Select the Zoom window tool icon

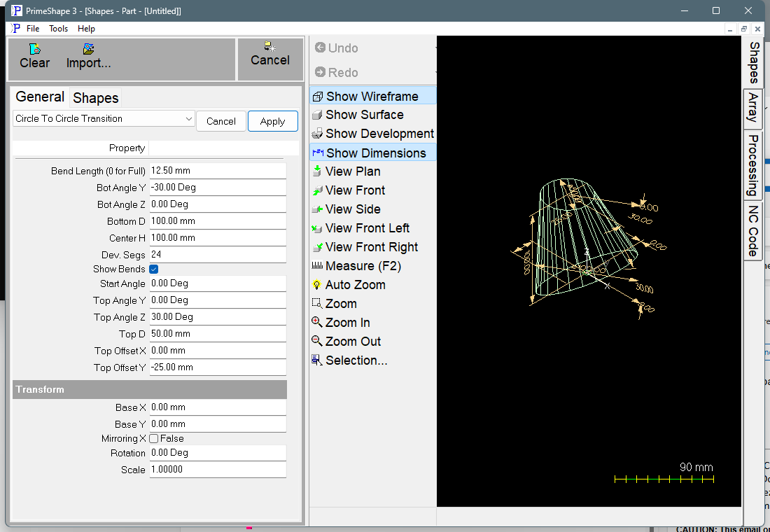tap(317, 304)
